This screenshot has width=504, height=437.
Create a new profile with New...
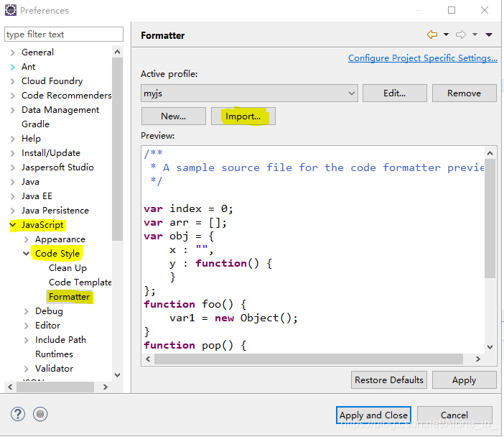(x=173, y=116)
